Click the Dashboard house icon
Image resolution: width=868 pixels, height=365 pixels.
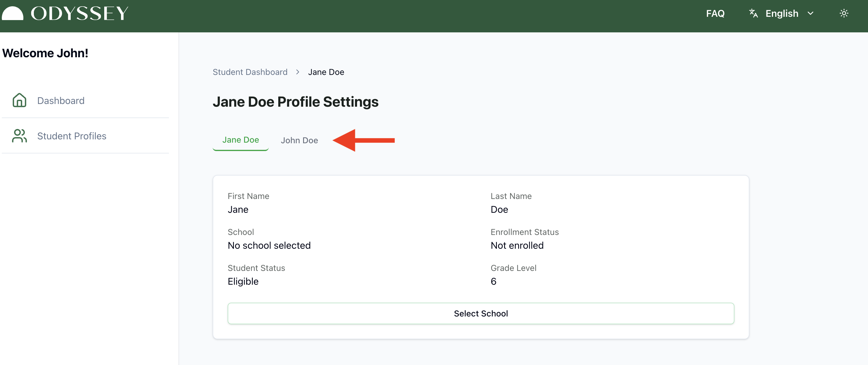tap(19, 100)
